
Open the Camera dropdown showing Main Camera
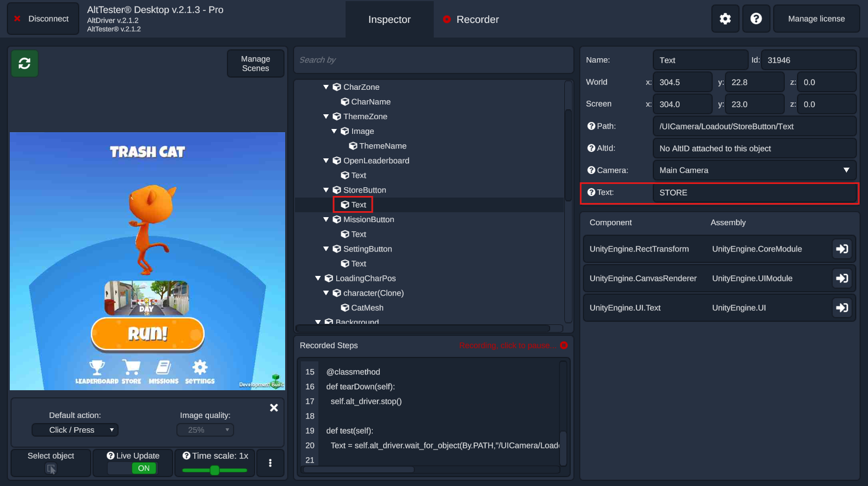coord(754,170)
